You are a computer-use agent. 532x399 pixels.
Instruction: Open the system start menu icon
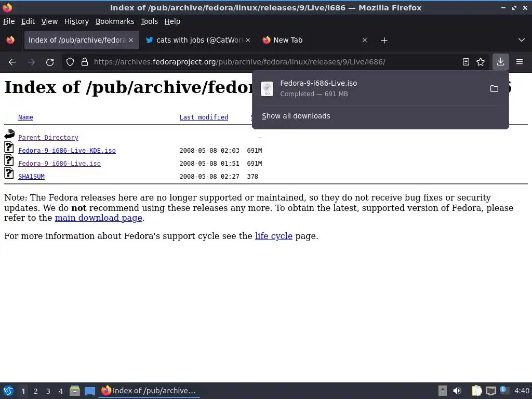[8, 391]
